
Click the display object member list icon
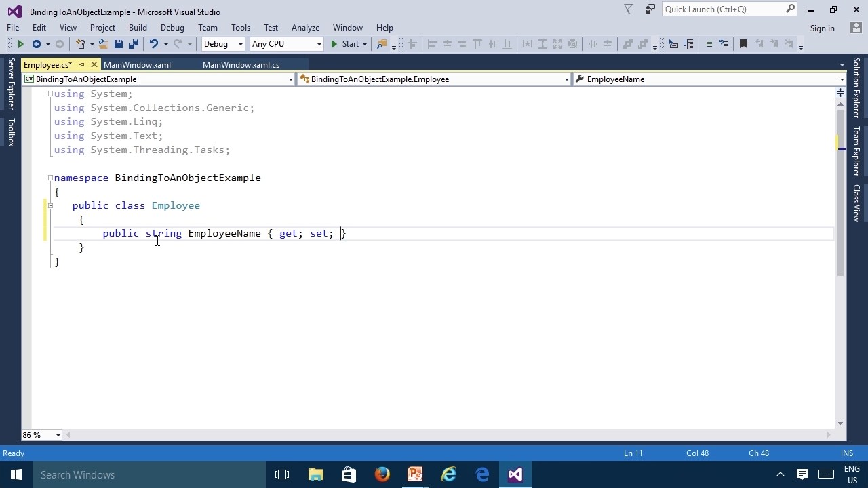pos(673,44)
